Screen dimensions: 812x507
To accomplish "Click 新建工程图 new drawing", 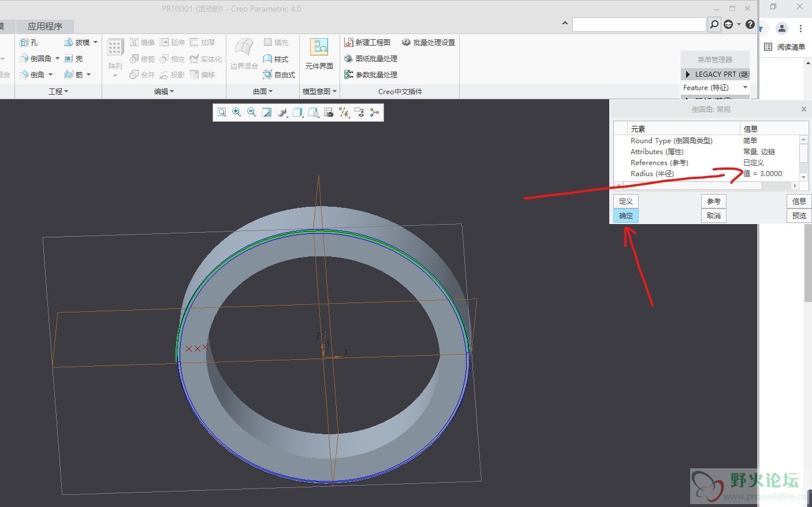I will click(367, 42).
